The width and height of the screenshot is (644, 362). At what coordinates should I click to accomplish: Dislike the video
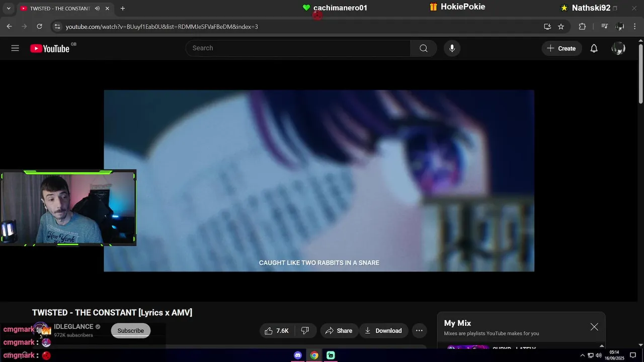pos(305,330)
